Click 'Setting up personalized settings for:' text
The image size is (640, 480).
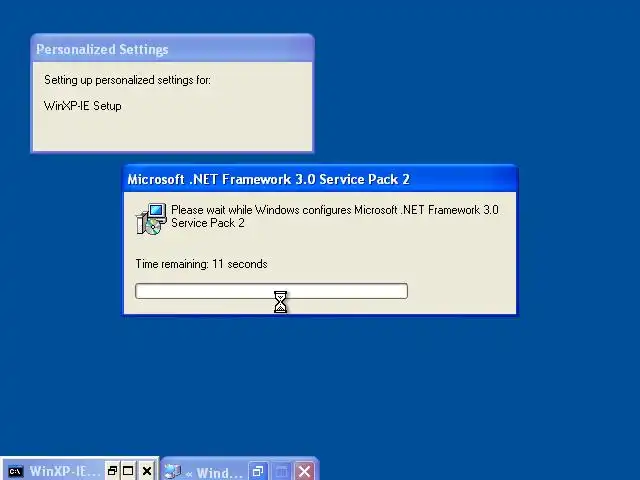127,80
